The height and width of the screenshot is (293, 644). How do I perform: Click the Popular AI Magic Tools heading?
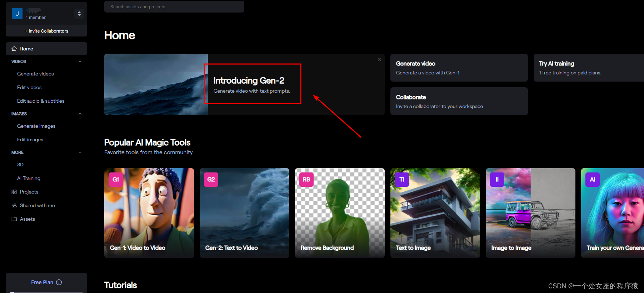tap(147, 142)
